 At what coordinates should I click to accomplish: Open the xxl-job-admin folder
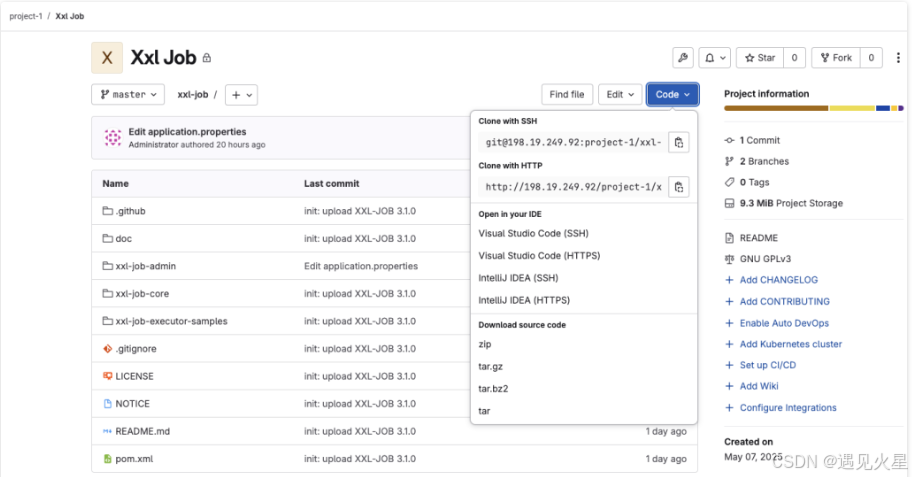pos(145,266)
